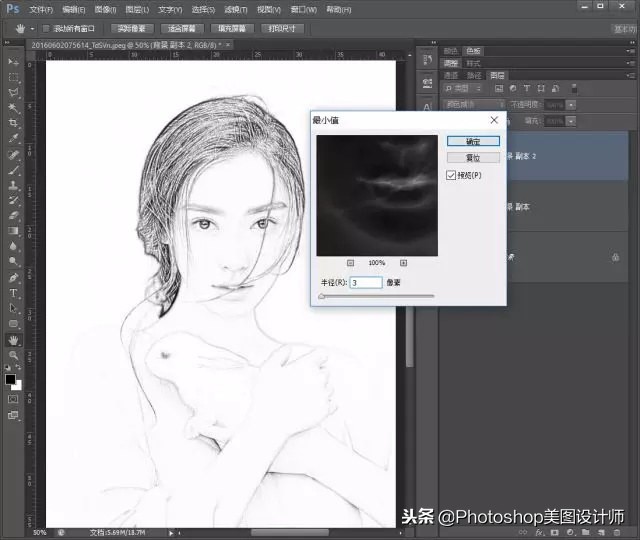Viewport: 640px width, 540px height.
Task: Filter layers by shape layer icon
Action: (x=541, y=88)
